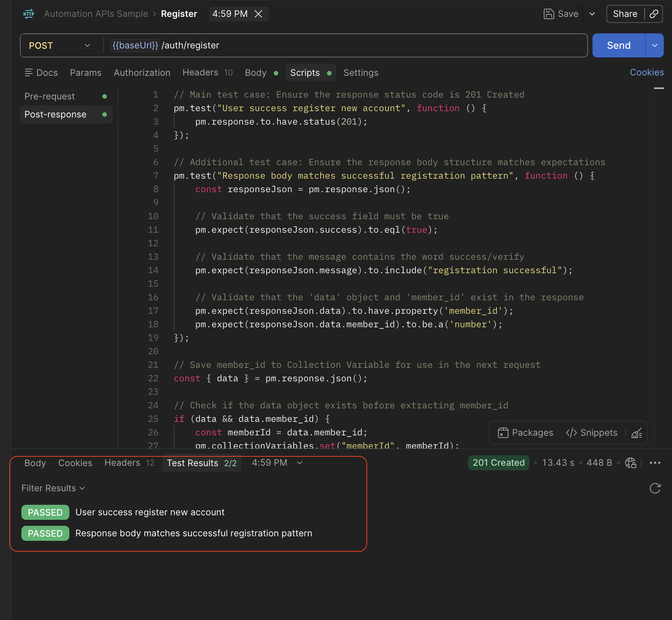Select the Pre-request script section
The height and width of the screenshot is (620, 672).
[x=66, y=96]
